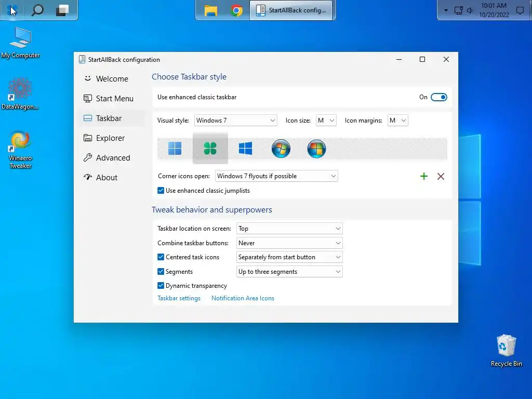The image size is (532, 399).
Task: Open the Separately from start button dropdown
Action: [x=289, y=257]
